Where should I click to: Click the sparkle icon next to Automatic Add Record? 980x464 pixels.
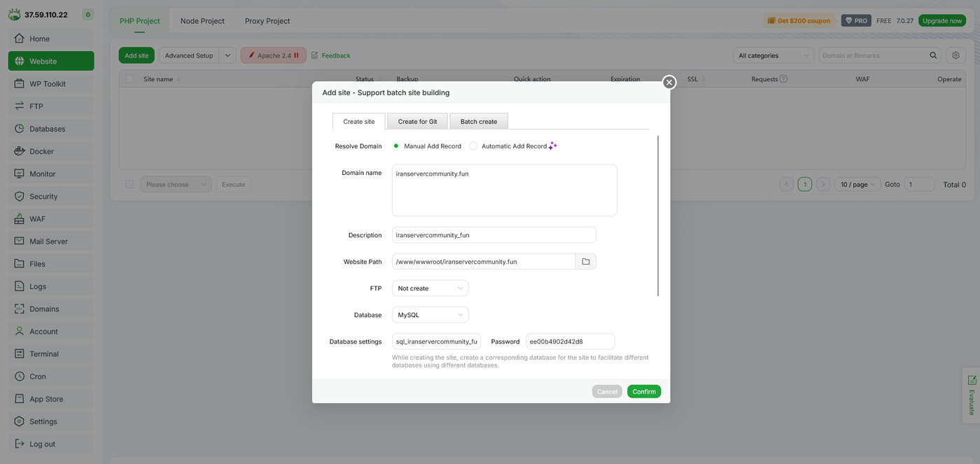(x=553, y=146)
